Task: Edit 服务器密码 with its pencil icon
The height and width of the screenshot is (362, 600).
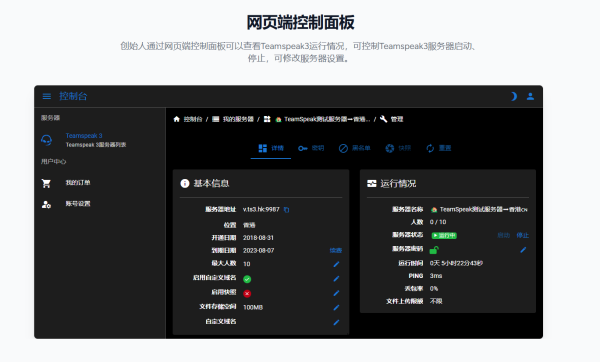Action: click(523, 250)
